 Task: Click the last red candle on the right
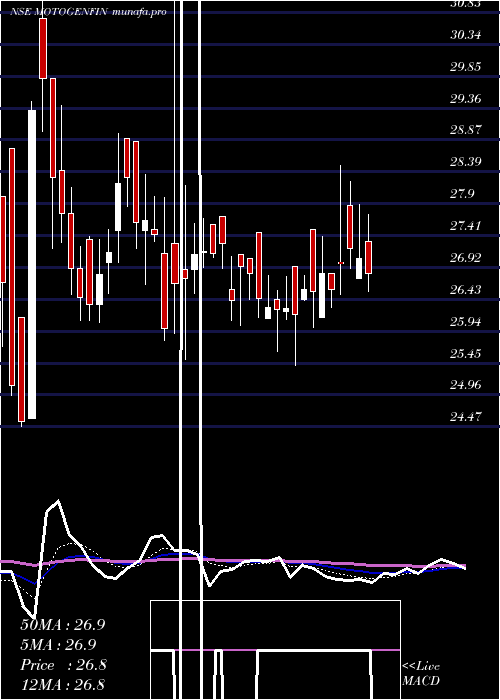[x=368, y=257]
